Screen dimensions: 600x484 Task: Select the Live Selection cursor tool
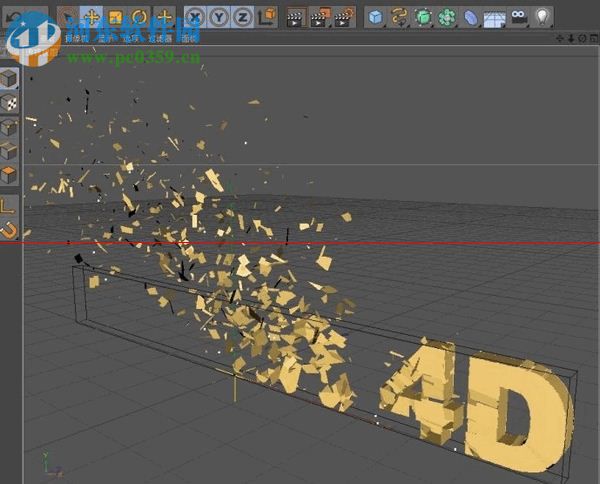tap(68, 18)
